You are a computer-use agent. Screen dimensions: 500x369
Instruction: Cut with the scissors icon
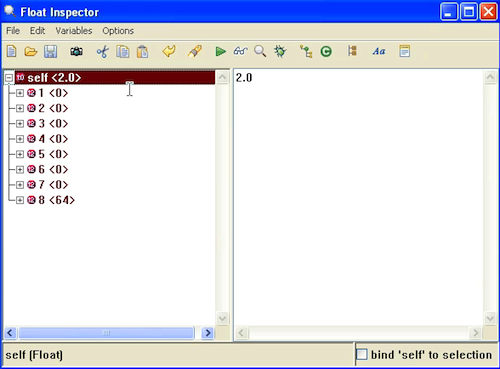click(x=103, y=52)
